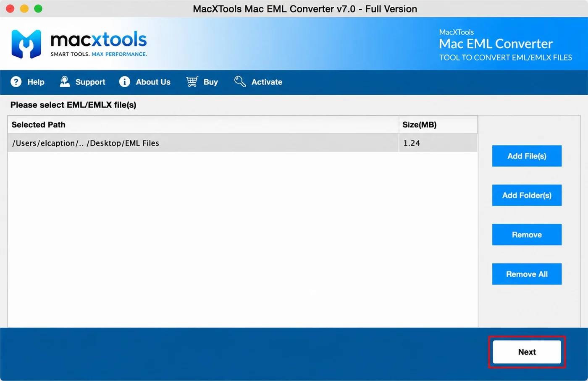Open the Activate menu label
The width and height of the screenshot is (588, 381).
click(267, 82)
